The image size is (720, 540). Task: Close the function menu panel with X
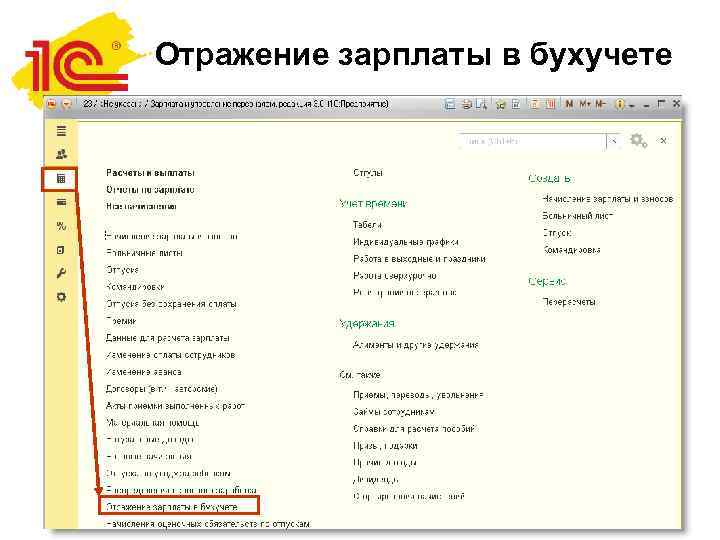(663, 141)
